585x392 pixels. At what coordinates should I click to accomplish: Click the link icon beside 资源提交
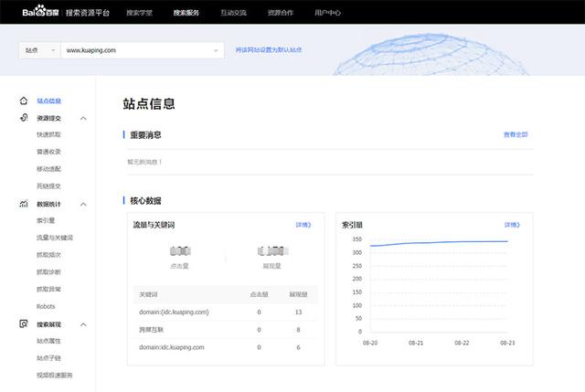[24, 118]
